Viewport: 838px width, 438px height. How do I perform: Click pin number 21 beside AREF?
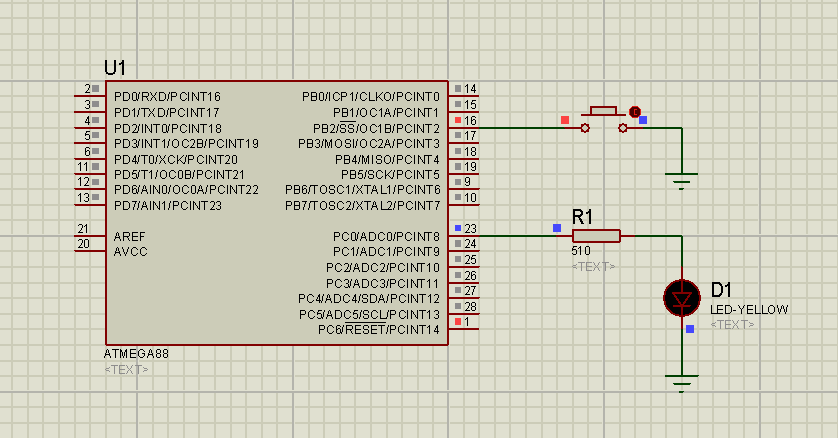83,229
